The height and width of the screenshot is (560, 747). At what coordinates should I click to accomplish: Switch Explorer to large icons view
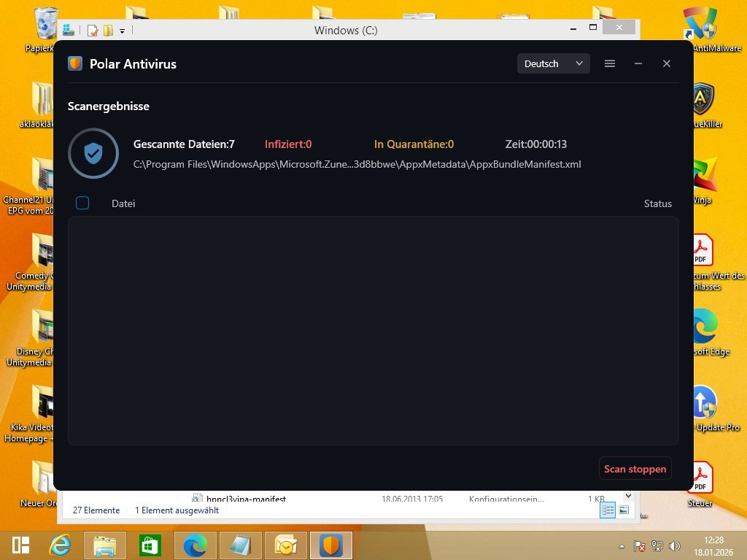(624, 510)
